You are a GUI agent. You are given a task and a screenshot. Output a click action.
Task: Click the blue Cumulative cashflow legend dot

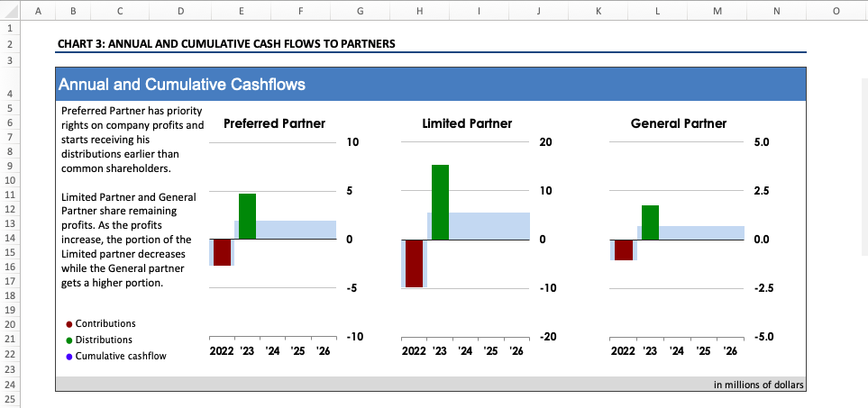tap(69, 357)
